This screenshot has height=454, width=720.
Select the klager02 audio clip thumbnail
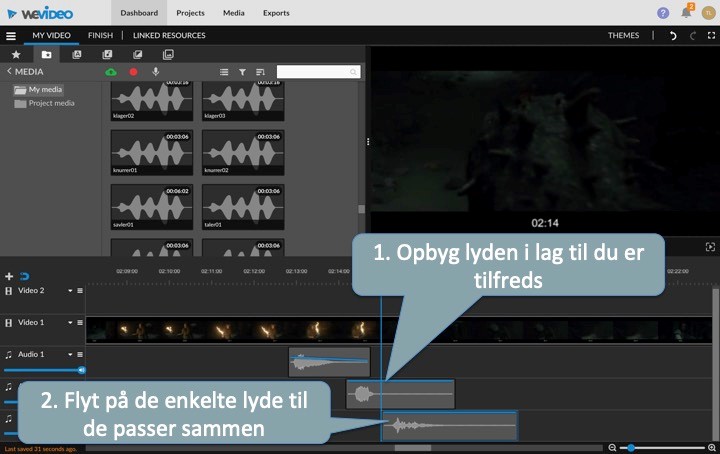[x=152, y=101]
